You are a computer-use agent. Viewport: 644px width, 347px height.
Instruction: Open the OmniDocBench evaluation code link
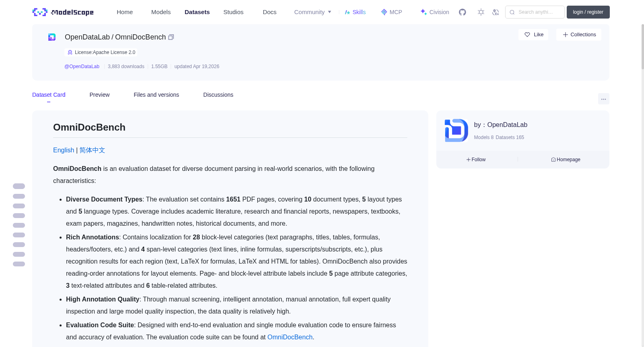coord(290,337)
